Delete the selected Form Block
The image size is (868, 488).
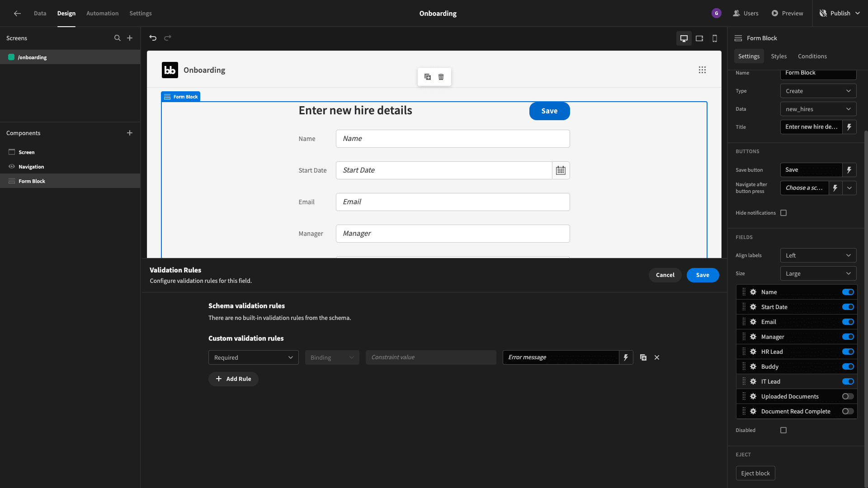(441, 77)
